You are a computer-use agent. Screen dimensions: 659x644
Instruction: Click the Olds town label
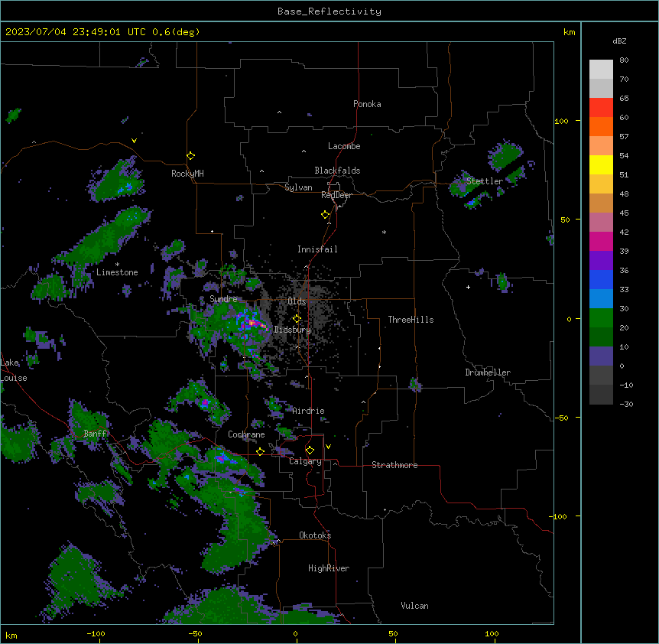pos(297,301)
